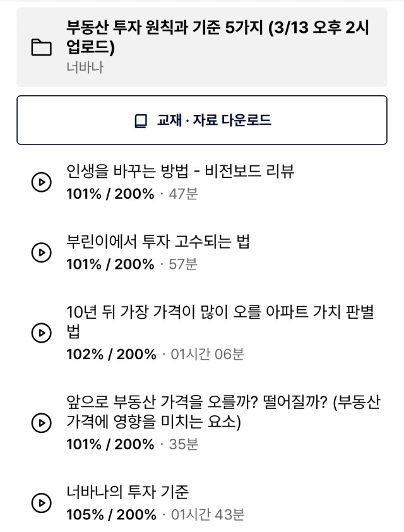Open lecture title 부린이에서 투자 고수되는 법
404x532 pixels.
pos(158,242)
